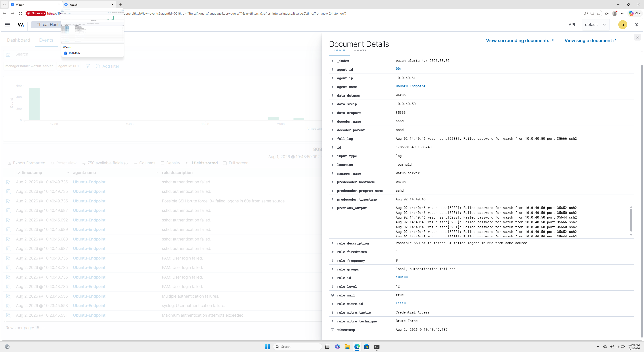Enter Full screen for the events table

236,163
